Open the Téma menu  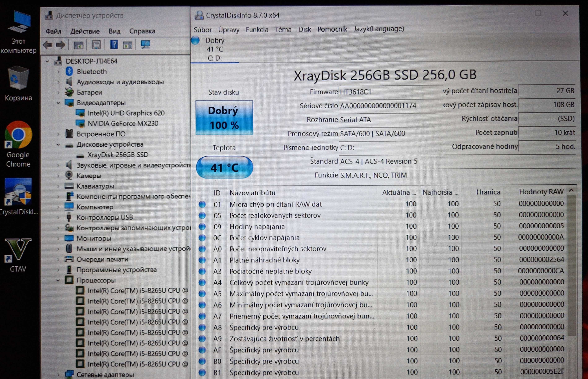click(283, 30)
